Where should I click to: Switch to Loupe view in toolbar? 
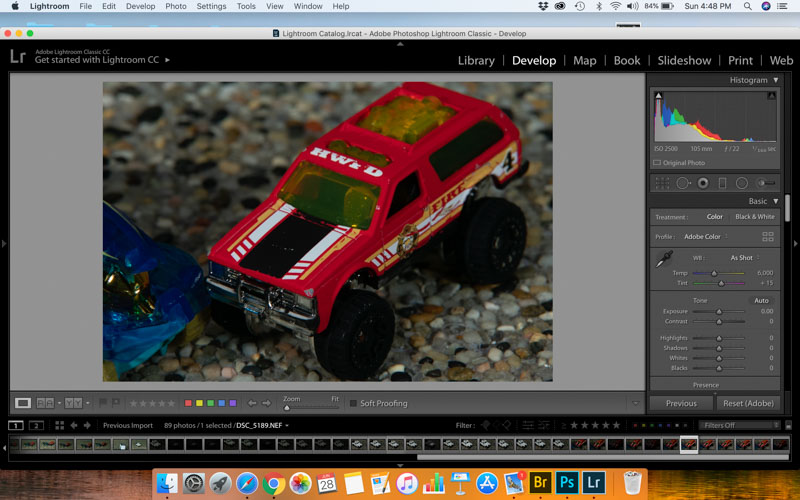(22, 403)
